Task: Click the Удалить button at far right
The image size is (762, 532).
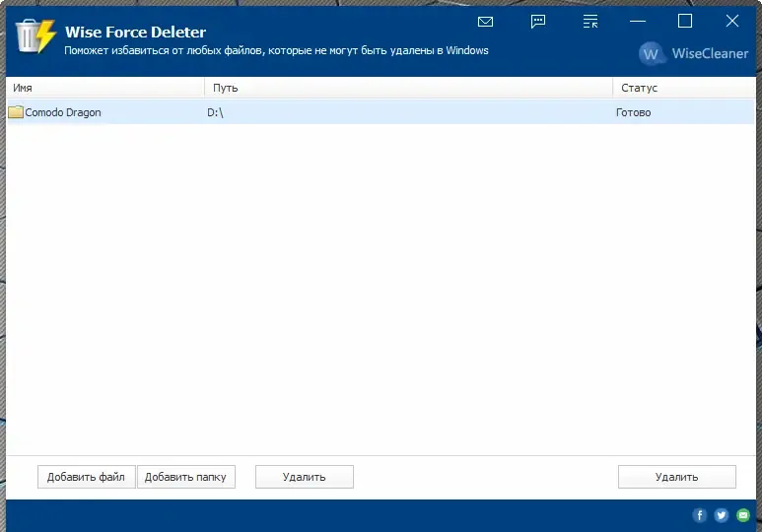Action: pos(677,477)
